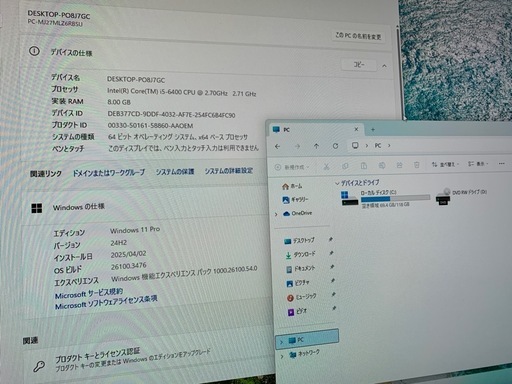Refresh the PC folder view
The image size is (512, 384).
tap(335, 146)
